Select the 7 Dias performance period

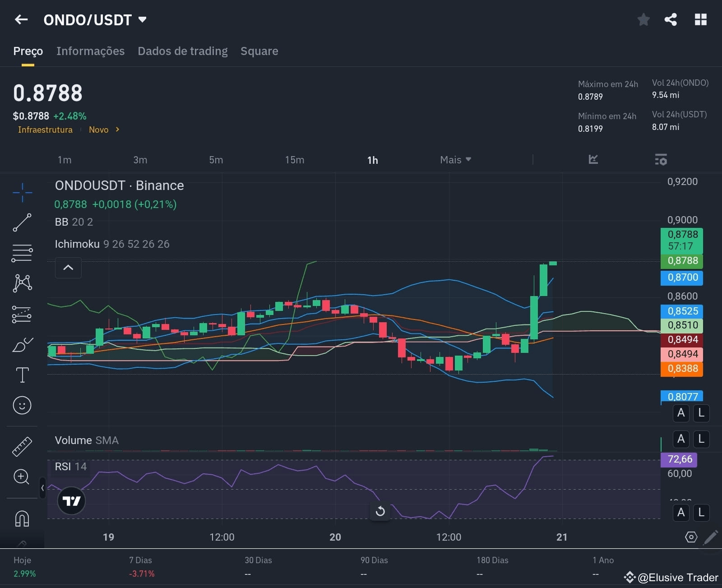(142, 567)
